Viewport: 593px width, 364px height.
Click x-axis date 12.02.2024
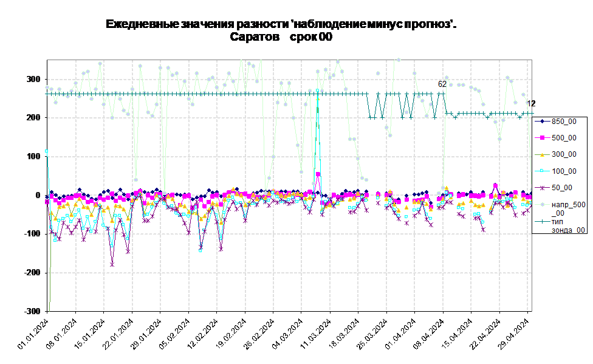tap(203, 334)
